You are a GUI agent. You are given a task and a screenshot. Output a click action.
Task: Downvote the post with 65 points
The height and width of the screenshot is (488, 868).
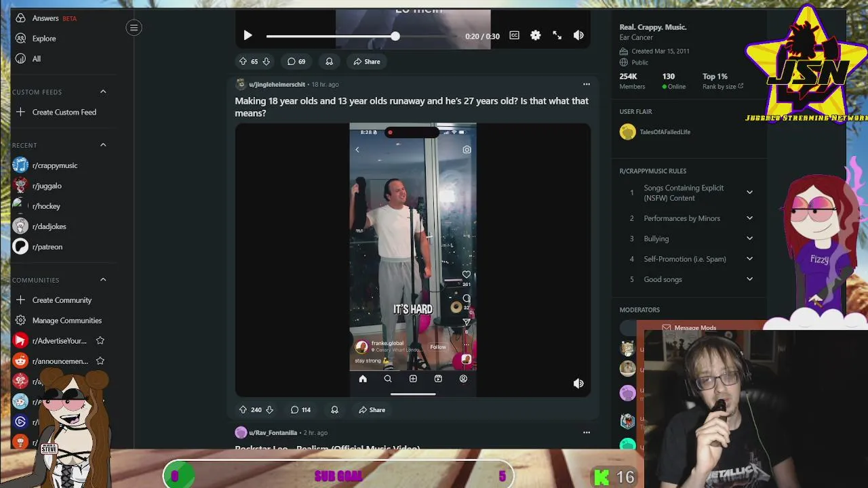[x=266, y=62]
